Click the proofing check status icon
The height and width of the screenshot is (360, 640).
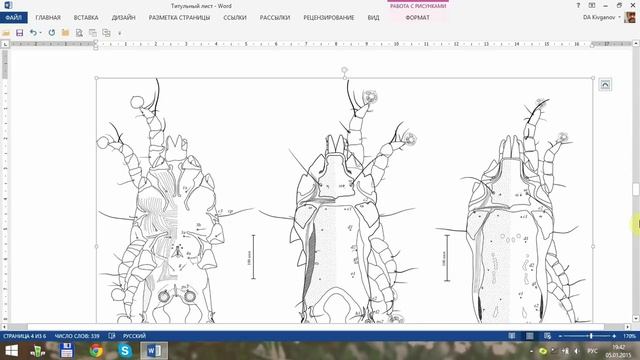112,336
